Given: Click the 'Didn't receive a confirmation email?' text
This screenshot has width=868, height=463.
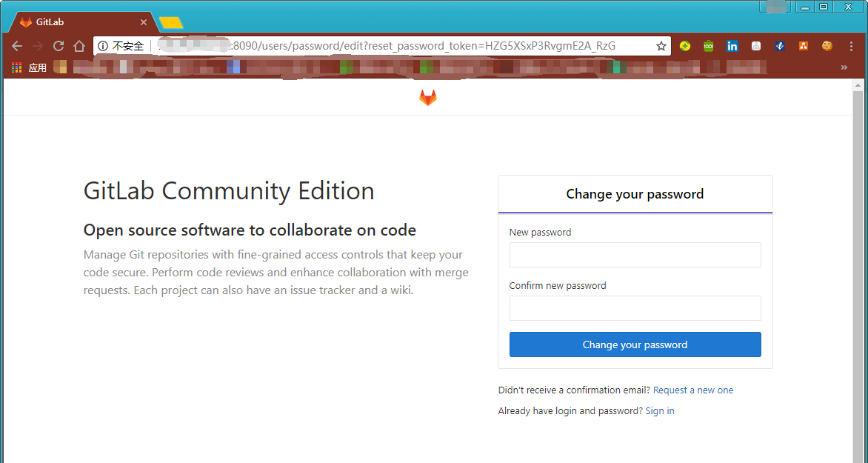Looking at the screenshot, I should point(574,390).
